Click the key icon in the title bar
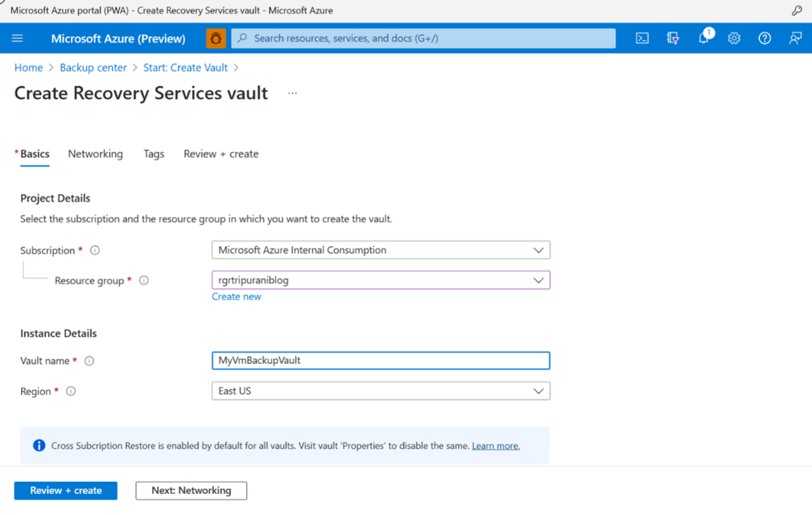Image resolution: width=812 pixels, height=515 pixels. [x=797, y=11]
